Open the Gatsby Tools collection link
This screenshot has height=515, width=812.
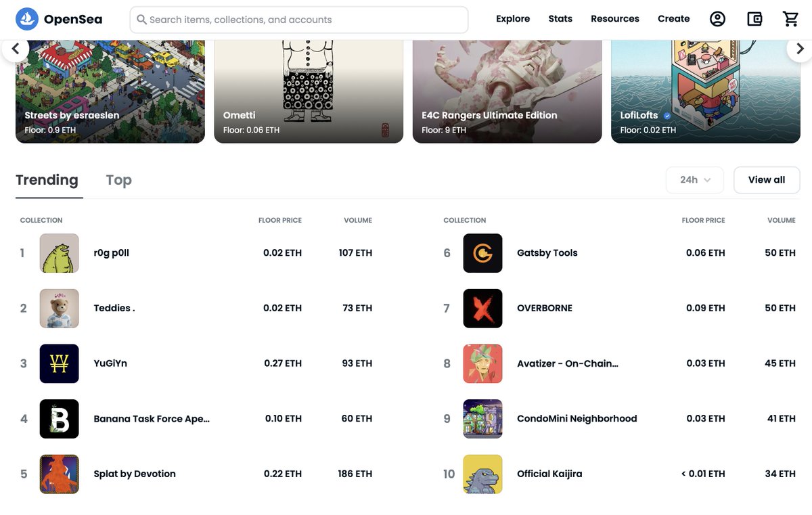[547, 253]
